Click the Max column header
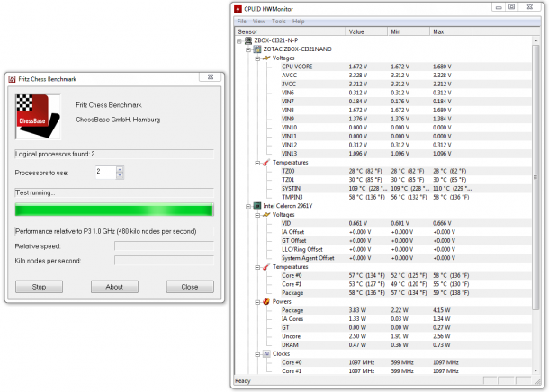 451,31
